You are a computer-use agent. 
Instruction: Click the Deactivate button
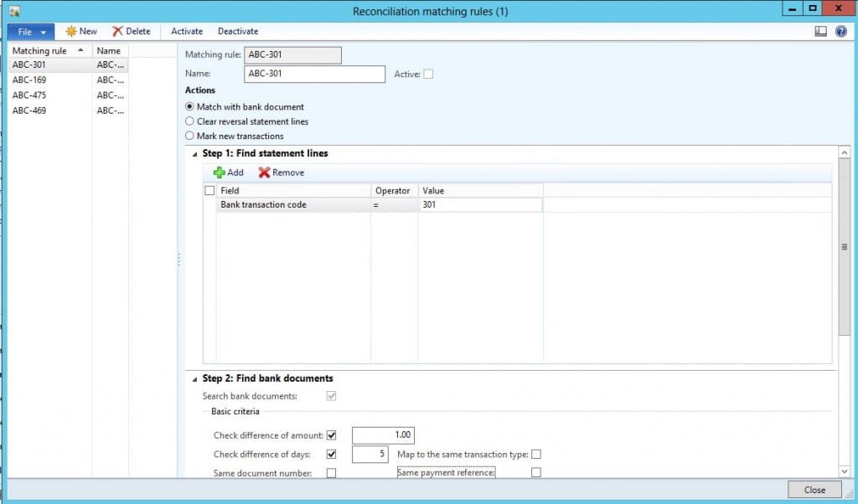pyautogui.click(x=236, y=31)
